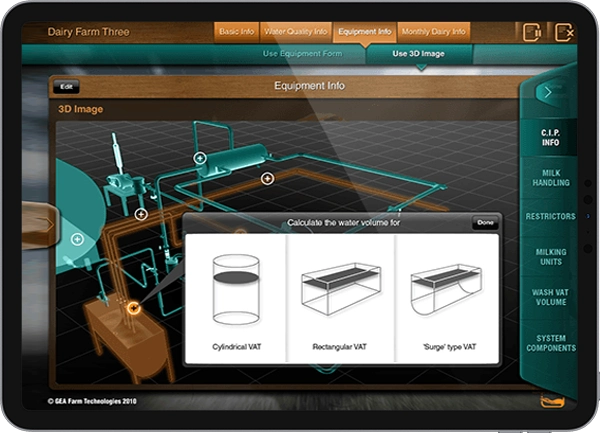Open the Milk Handling section
This screenshot has height=433, width=600.
(550, 178)
